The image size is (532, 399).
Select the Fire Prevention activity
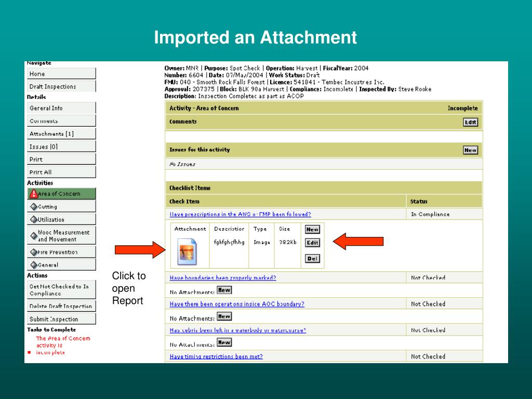click(61, 252)
